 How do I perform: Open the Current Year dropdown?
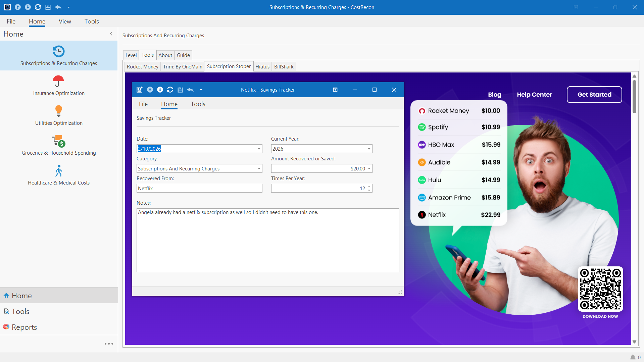point(369,149)
